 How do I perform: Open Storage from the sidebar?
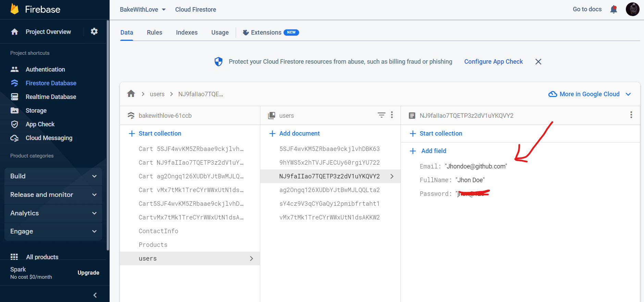click(x=36, y=110)
